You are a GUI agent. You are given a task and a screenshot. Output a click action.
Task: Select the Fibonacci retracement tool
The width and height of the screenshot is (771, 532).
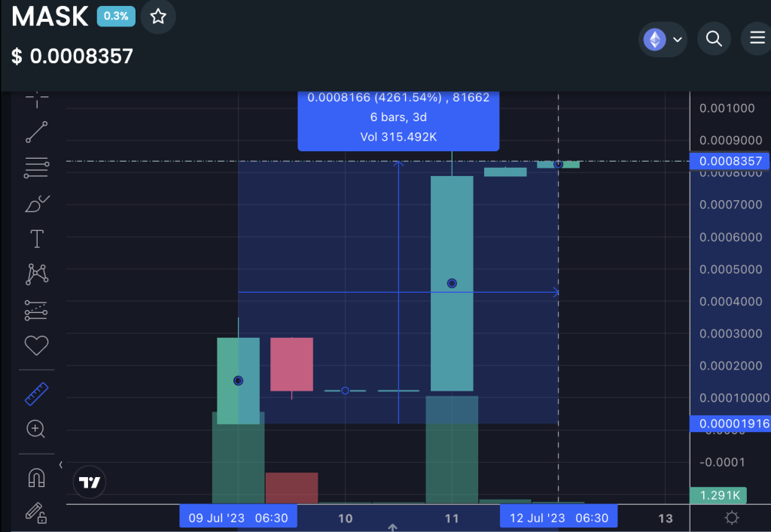[36, 168]
